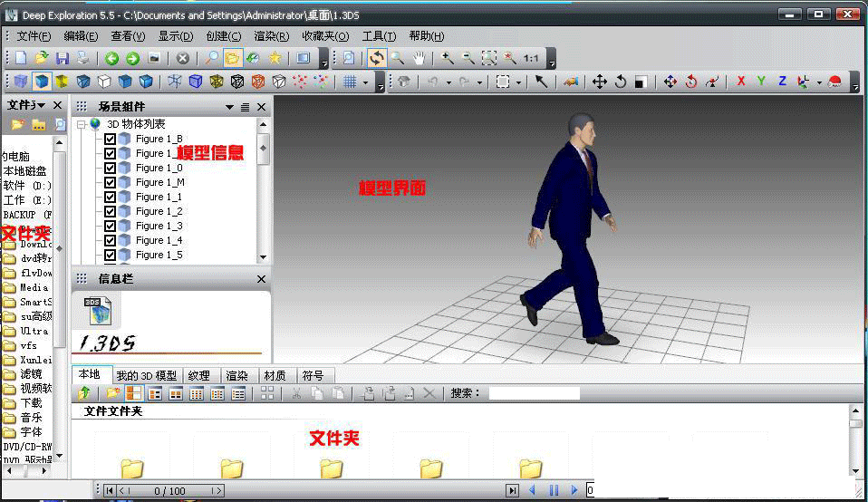Uncheck Figure 1_0 checkbox
The image size is (868, 502).
[110, 168]
